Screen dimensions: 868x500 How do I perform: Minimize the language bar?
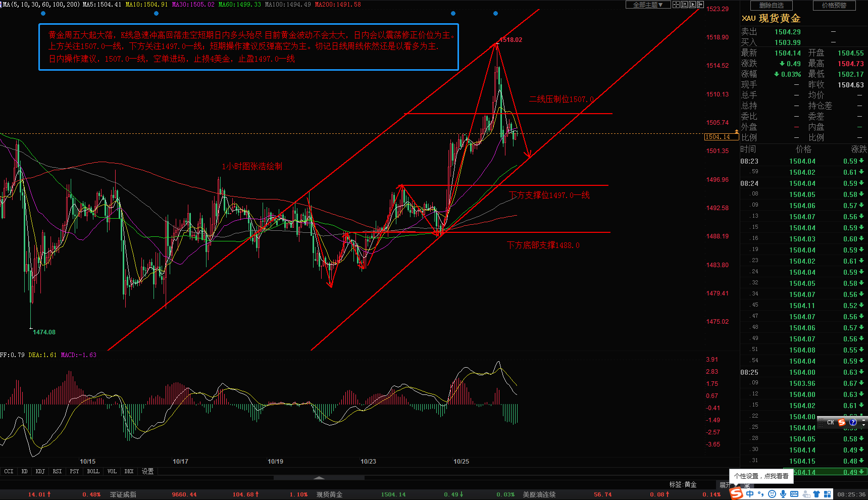[x=863, y=420]
